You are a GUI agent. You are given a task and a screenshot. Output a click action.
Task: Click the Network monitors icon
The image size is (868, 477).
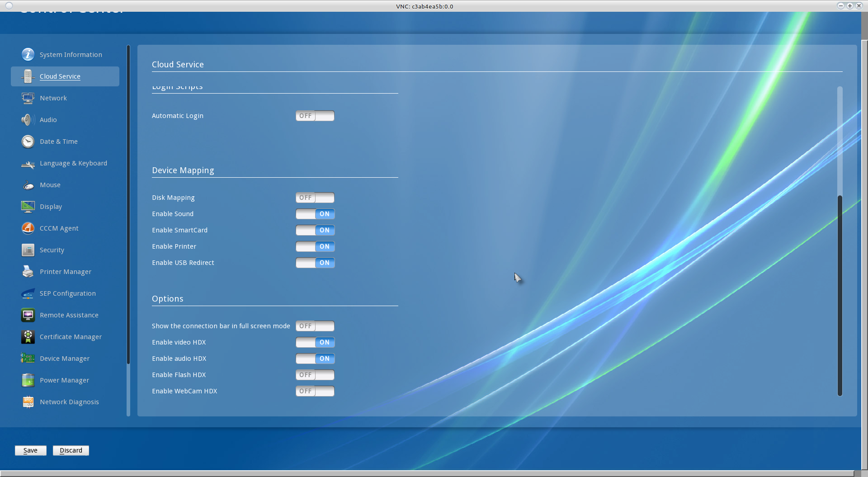tap(28, 98)
